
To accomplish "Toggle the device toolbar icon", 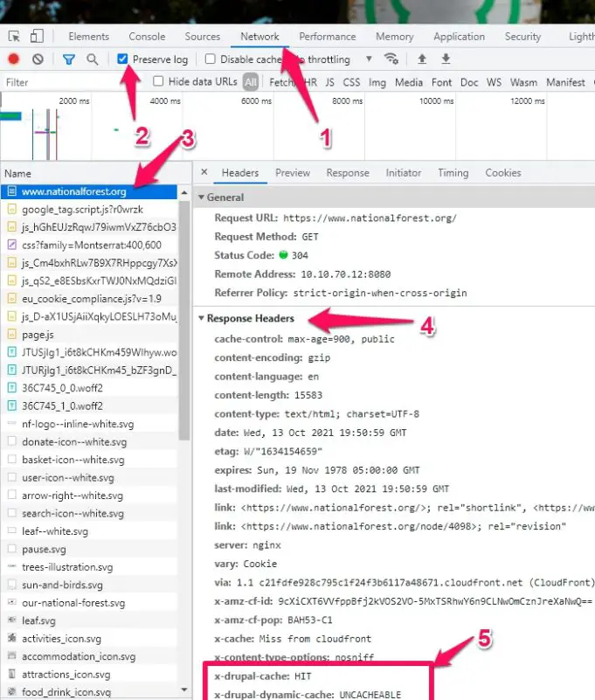I will pyautogui.click(x=37, y=37).
